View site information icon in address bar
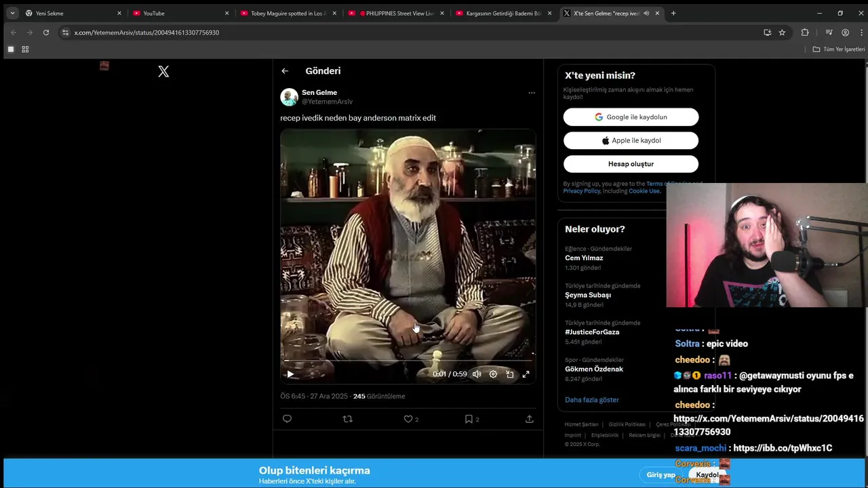 (65, 33)
